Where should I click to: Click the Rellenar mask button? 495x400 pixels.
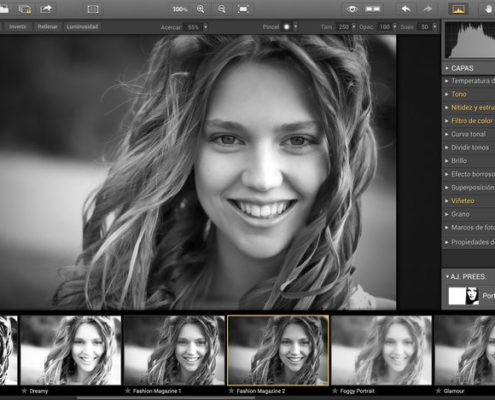coord(47,27)
